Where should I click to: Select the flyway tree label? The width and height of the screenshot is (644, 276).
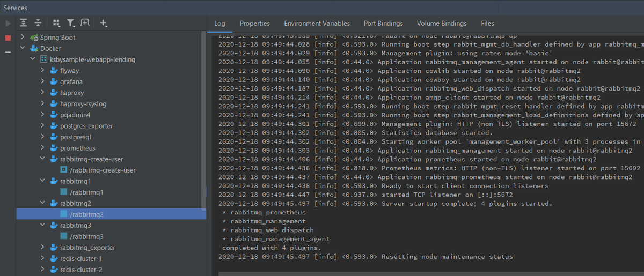(70, 71)
